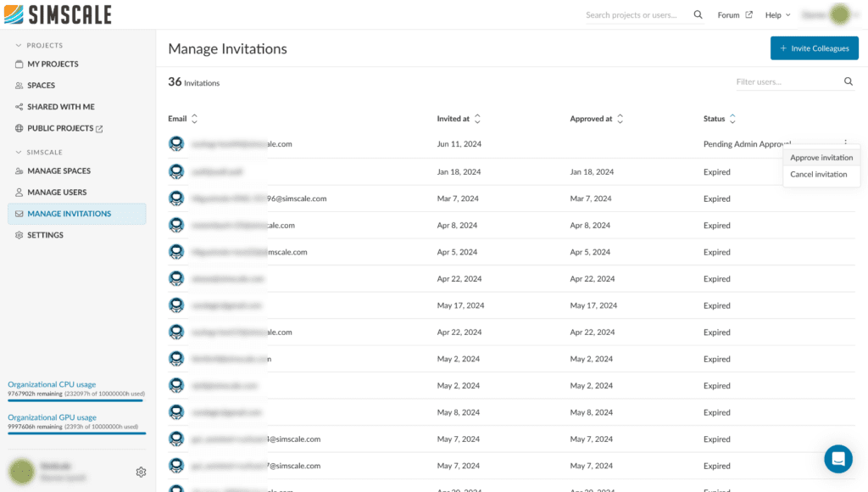Toggle sorting on the Status column
This screenshot has width=868, height=492.
tap(734, 118)
